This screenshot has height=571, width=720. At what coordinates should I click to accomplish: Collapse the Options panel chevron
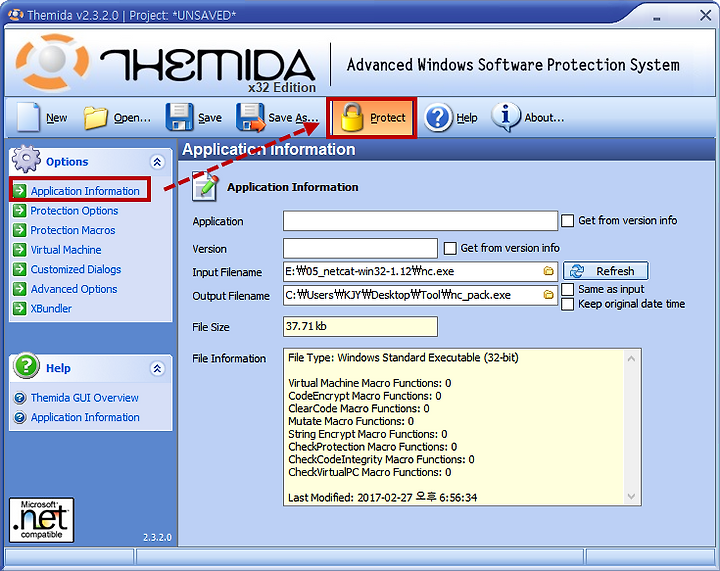point(158,162)
